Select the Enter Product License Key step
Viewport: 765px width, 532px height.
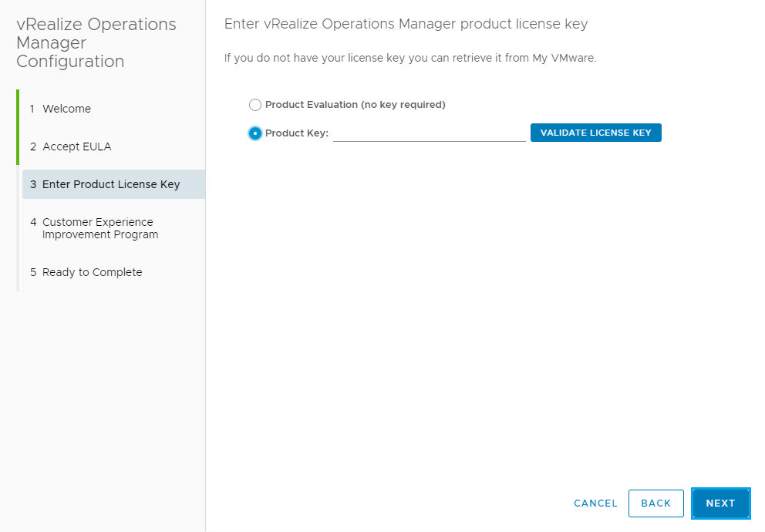coord(111,184)
